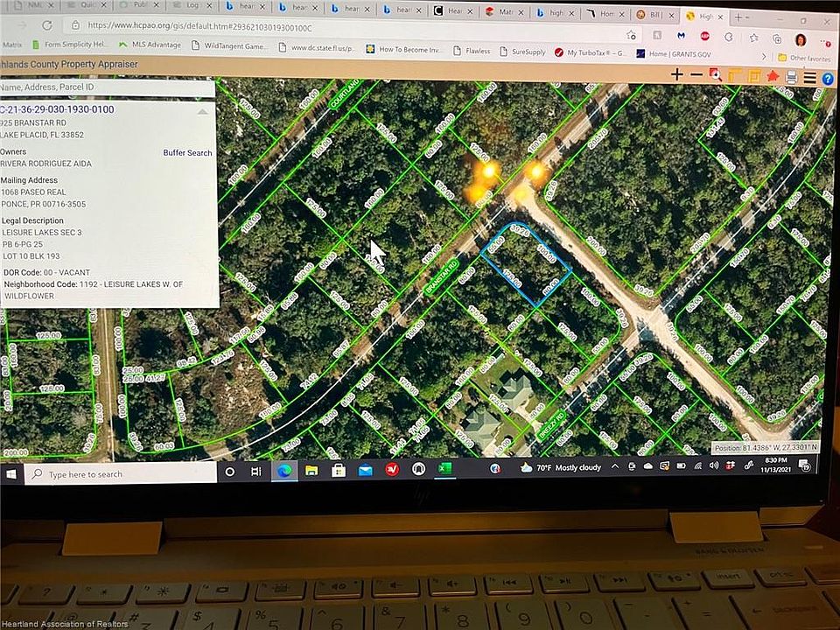Open Task View on taskbar
This screenshot has height=630, width=840.
(256, 471)
